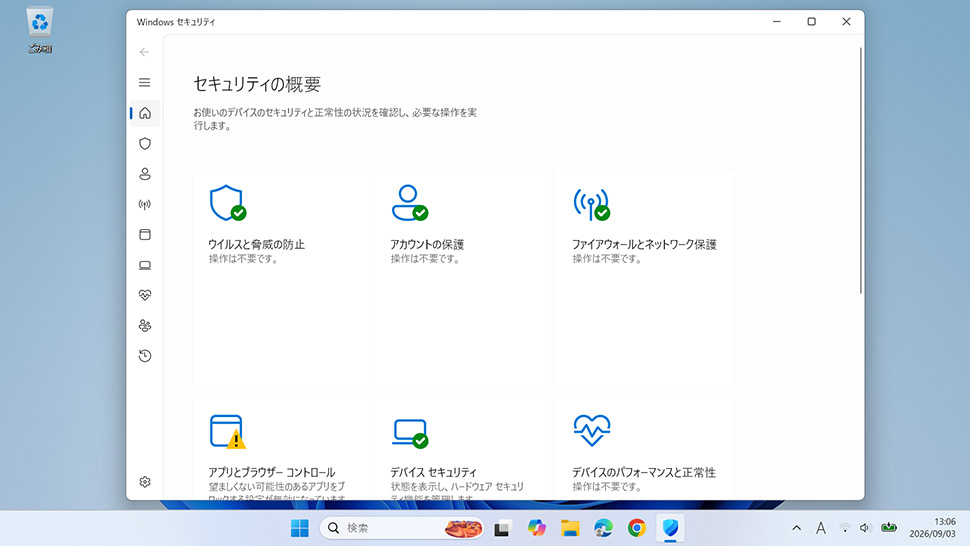Screen dimensions: 970x546
Task: Show hidden tray icons chevron
Action: tap(797, 528)
